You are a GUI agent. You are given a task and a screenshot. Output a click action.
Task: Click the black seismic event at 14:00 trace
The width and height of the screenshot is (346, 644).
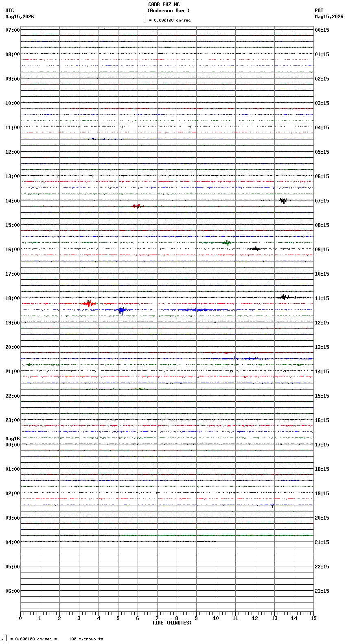tap(284, 200)
